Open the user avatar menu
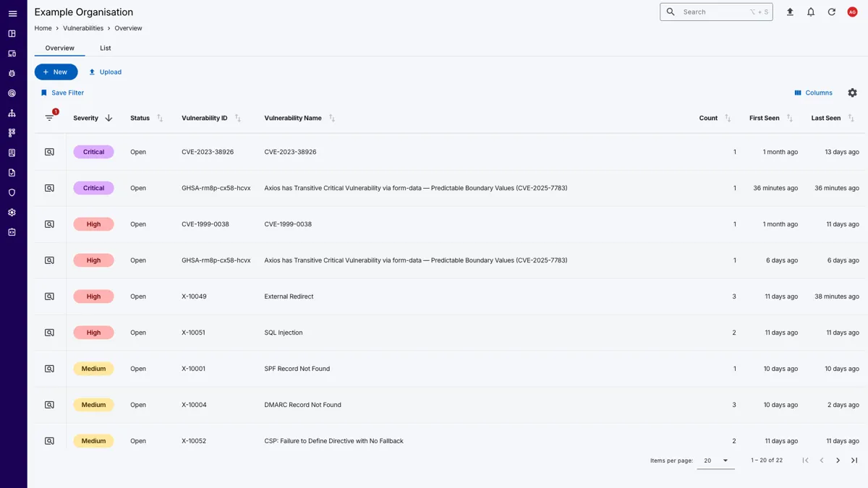 pos(852,12)
